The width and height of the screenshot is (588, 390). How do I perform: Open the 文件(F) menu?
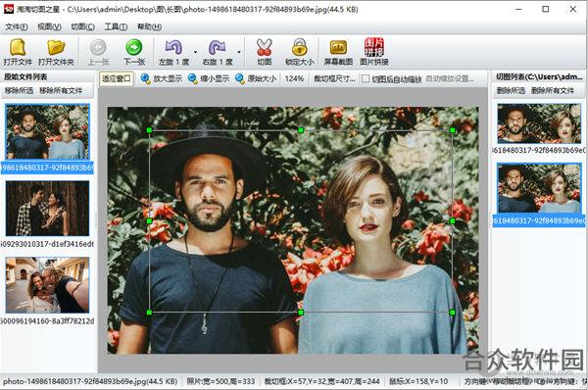click(x=17, y=27)
